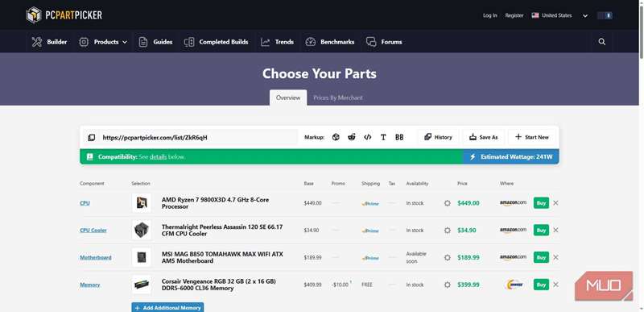Buy the CPU Cooler from Amazon

(541, 231)
